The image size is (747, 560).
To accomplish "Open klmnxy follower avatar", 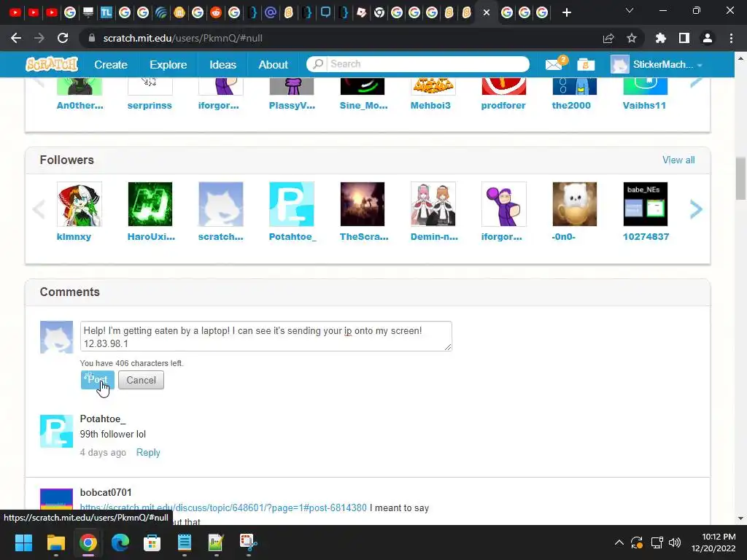I will [79, 204].
